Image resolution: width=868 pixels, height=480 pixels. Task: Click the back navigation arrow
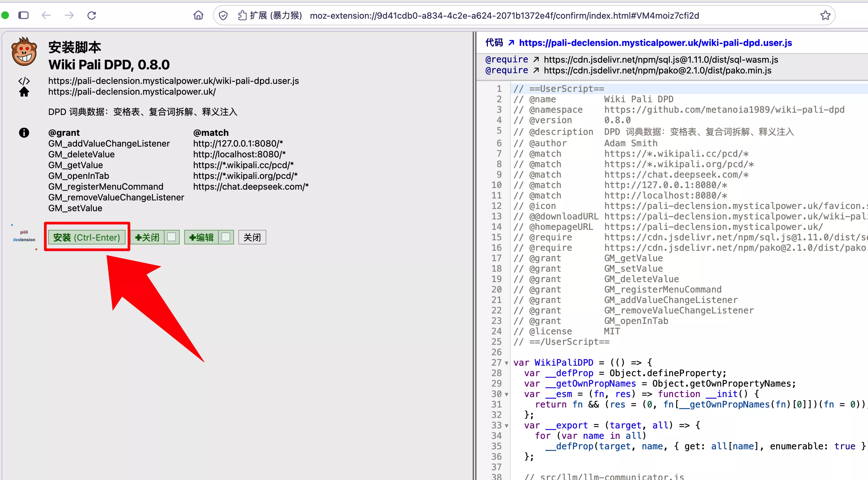[x=46, y=15]
